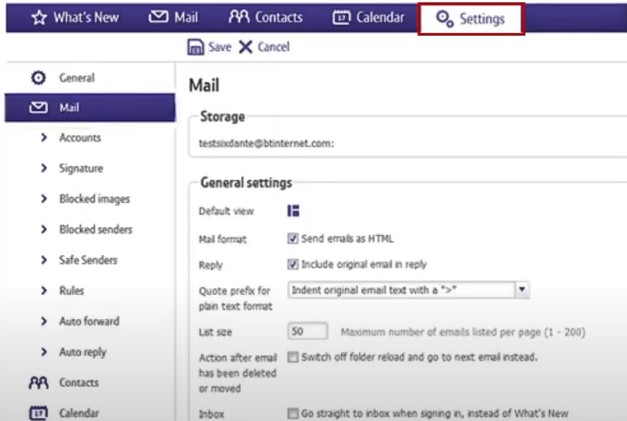The image size is (627, 421).
Task: Click the What's New star icon
Action: 39,17
